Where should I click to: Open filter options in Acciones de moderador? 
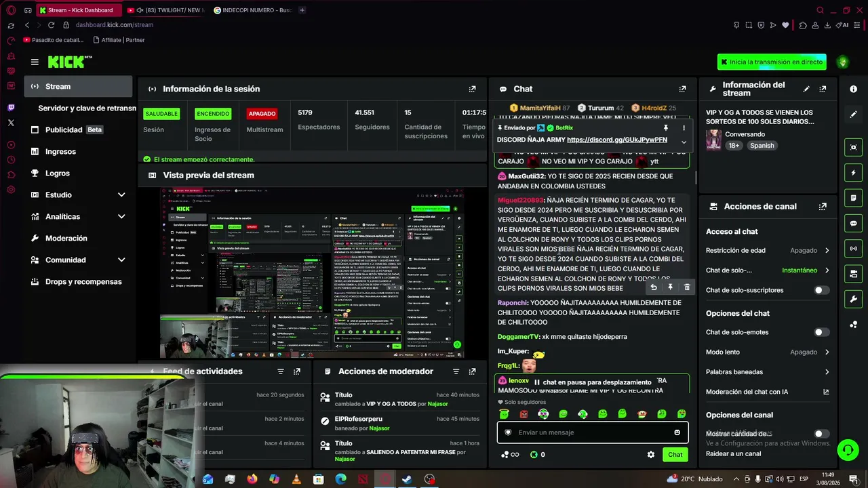click(x=456, y=371)
